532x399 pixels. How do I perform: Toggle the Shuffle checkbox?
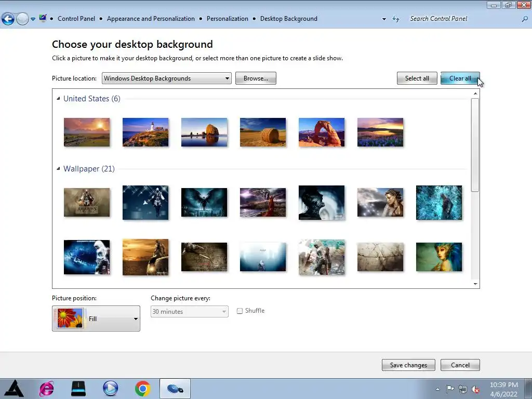(x=240, y=311)
